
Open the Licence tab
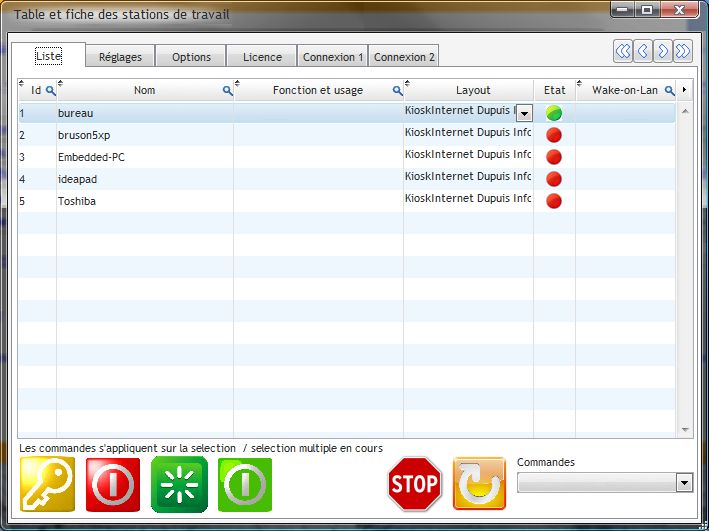[262, 57]
